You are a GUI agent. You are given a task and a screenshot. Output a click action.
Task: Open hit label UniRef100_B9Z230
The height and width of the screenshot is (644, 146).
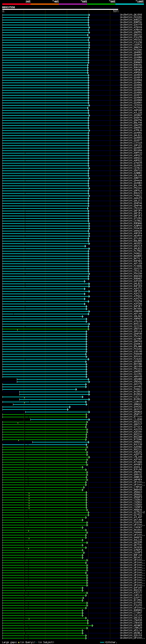pyautogui.click(x=131, y=590)
